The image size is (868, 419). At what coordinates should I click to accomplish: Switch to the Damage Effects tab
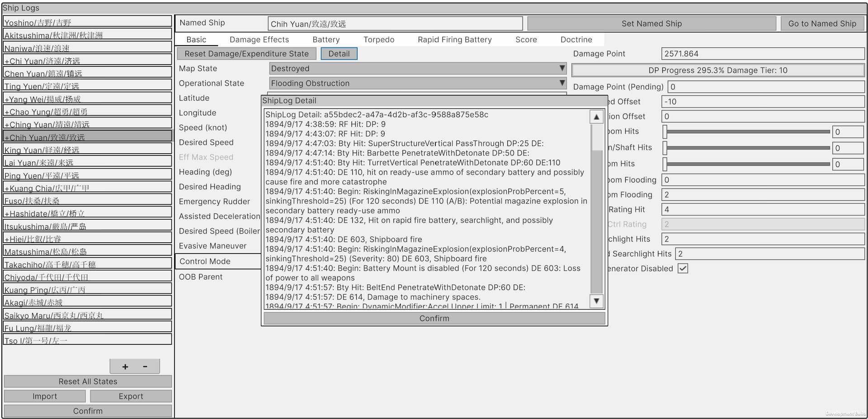pos(259,40)
